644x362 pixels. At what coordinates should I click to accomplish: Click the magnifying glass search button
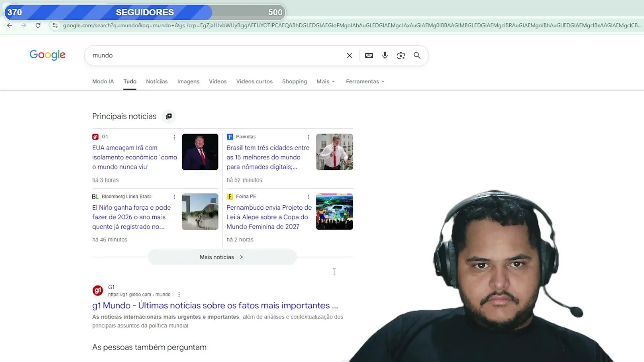(417, 55)
